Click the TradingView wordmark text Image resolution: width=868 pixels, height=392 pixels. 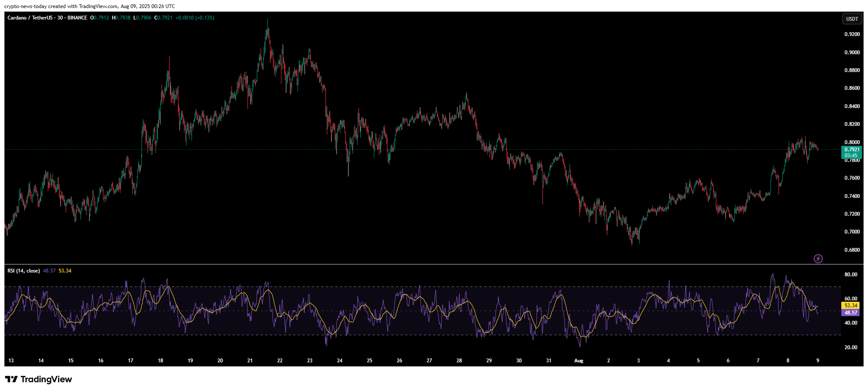tap(46, 379)
